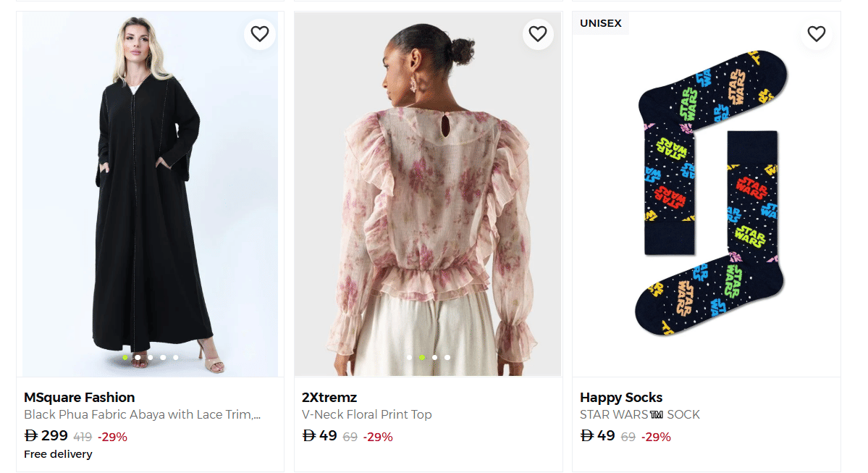Viewport: 868px width, 473px height.
Task: Open the V-Neck Floral Print Top title
Action: [x=366, y=415]
